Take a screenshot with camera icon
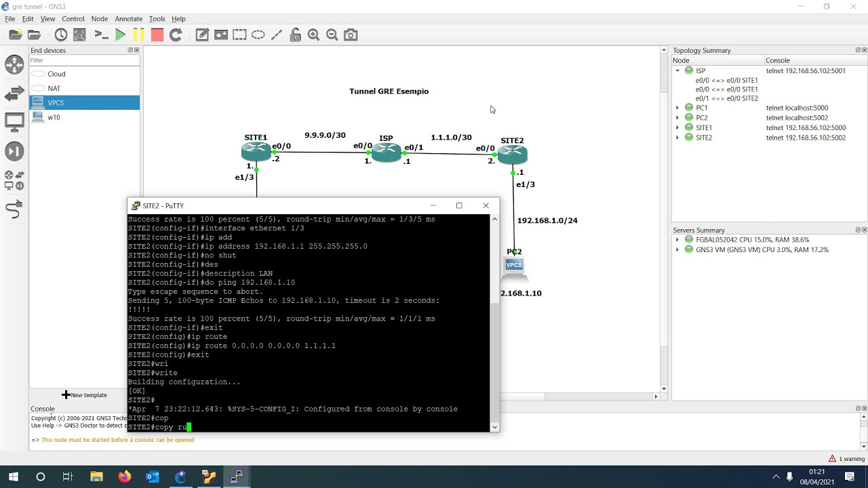868x488 pixels. click(351, 35)
